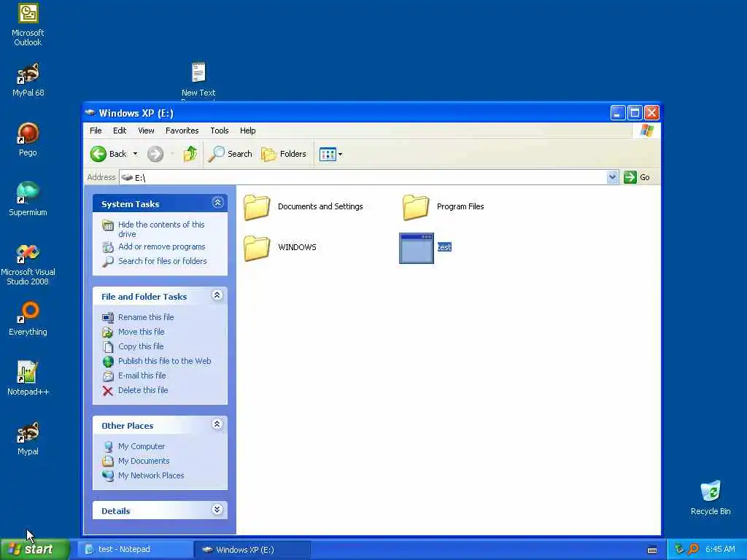The image size is (747, 560).
Task: Click Rename this file
Action: pyautogui.click(x=146, y=317)
